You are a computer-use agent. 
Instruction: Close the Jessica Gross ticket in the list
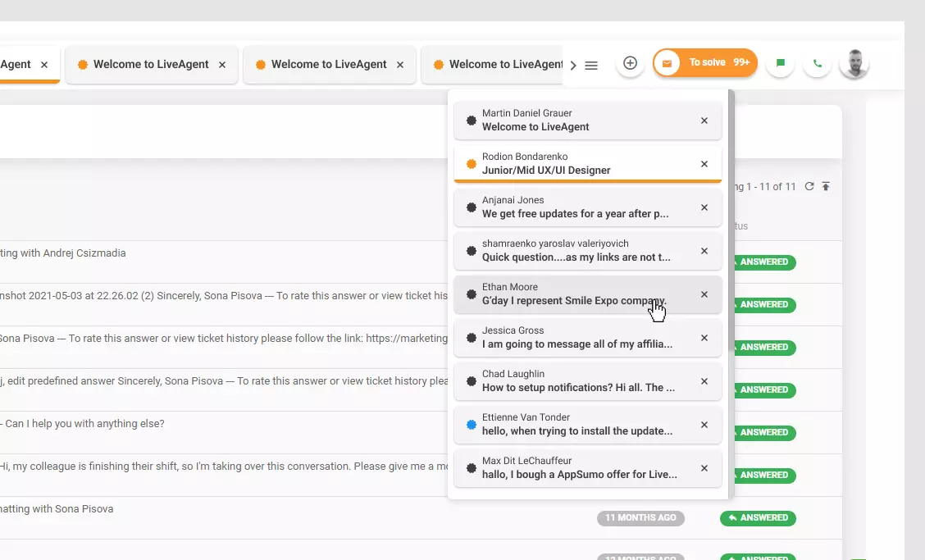(704, 337)
